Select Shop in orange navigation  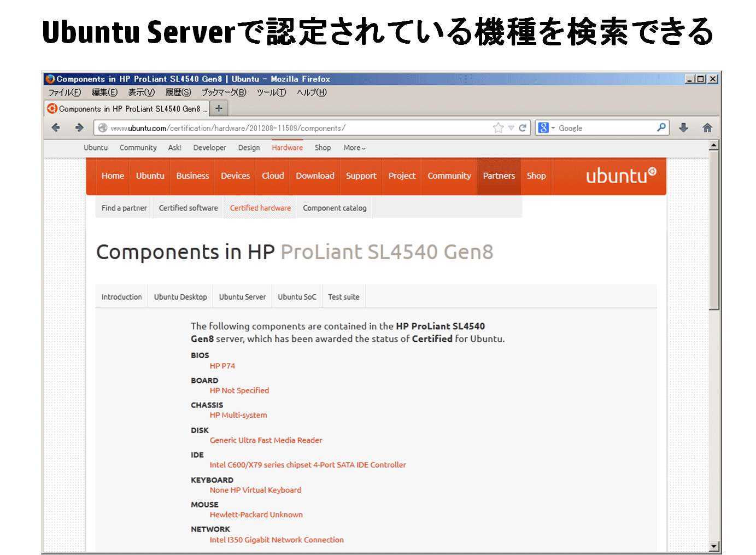tap(536, 176)
